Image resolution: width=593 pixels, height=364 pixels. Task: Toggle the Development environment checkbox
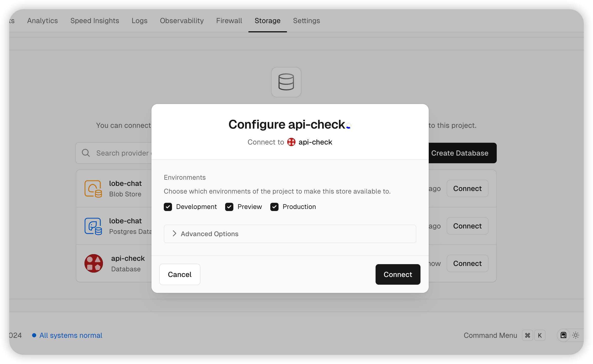168,207
